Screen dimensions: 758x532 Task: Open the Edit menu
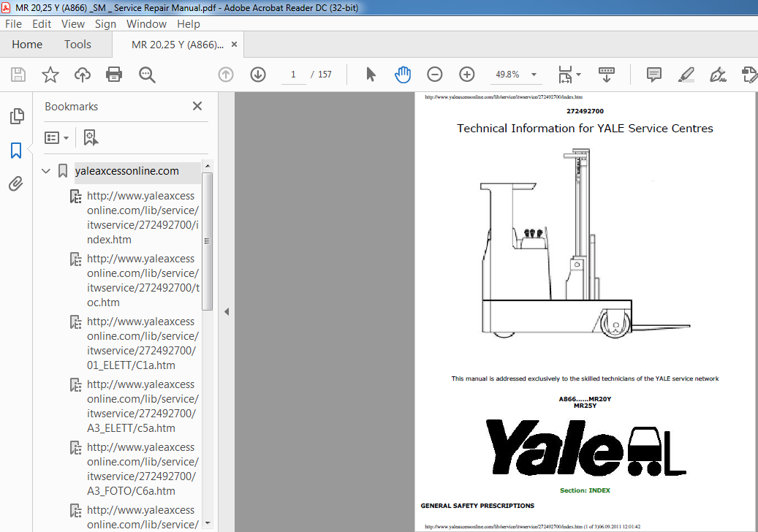pyautogui.click(x=42, y=23)
